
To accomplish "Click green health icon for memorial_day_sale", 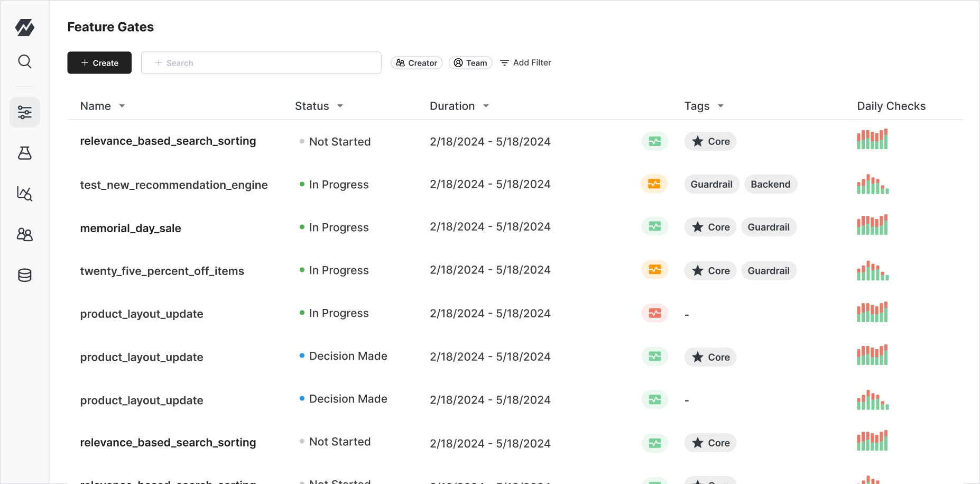I will [655, 226].
